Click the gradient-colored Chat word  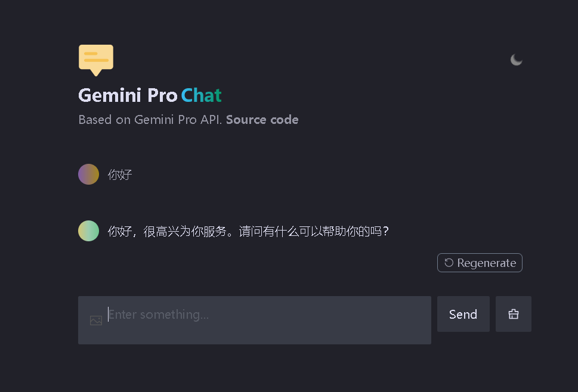pyautogui.click(x=201, y=95)
